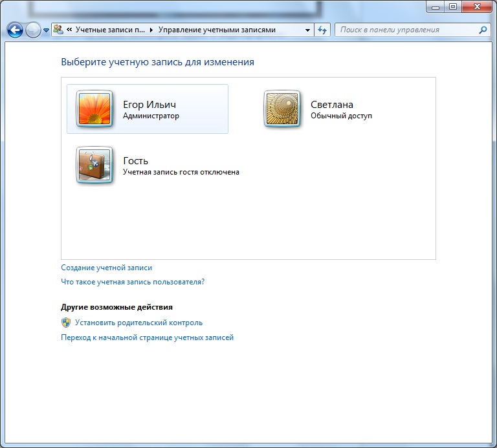Open the recent pages dropdown arrow

(46, 30)
